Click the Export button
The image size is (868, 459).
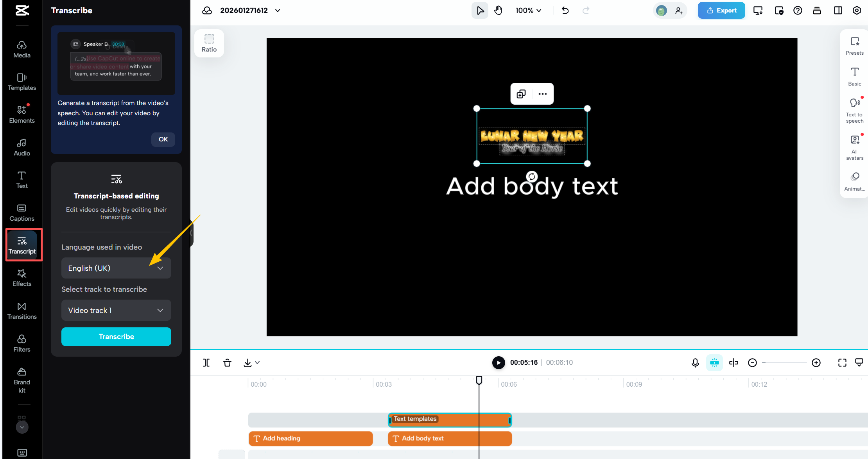coord(721,11)
